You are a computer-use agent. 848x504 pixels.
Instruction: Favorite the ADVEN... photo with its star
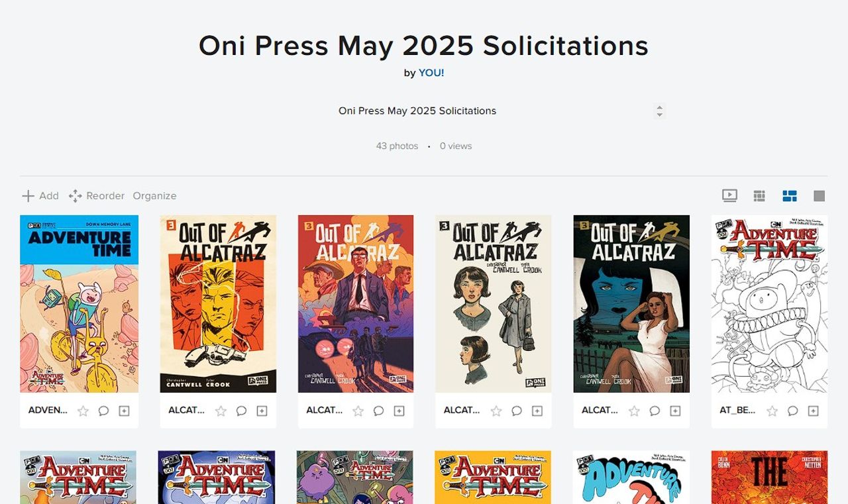[83, 411]
